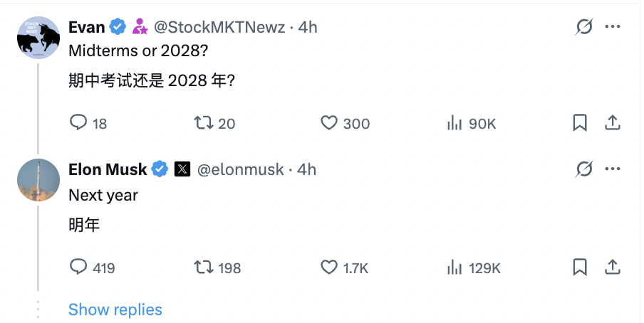Viewport: 644px width, 323px height.
Task: Bookmark Elon Musk's Next year tweet
Action: coord(580,268)
